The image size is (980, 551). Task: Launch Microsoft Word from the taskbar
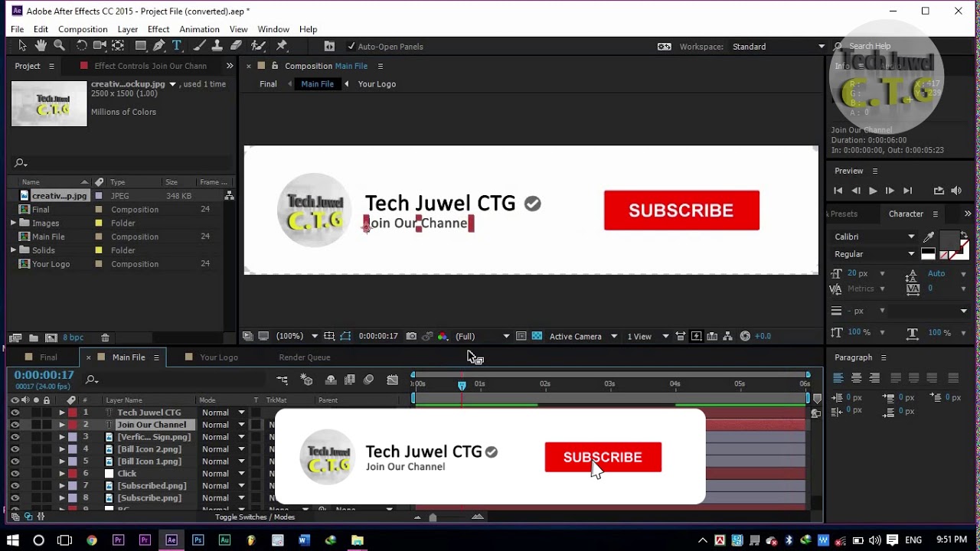(304, 540)
